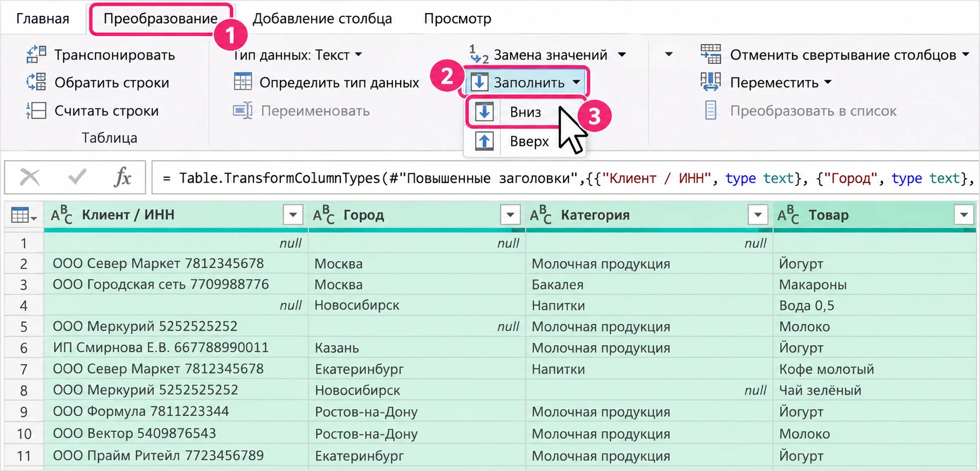Screen dimensions: 980x471
Task: Cancel formula edit with X icon
Action: click(30, 177)
